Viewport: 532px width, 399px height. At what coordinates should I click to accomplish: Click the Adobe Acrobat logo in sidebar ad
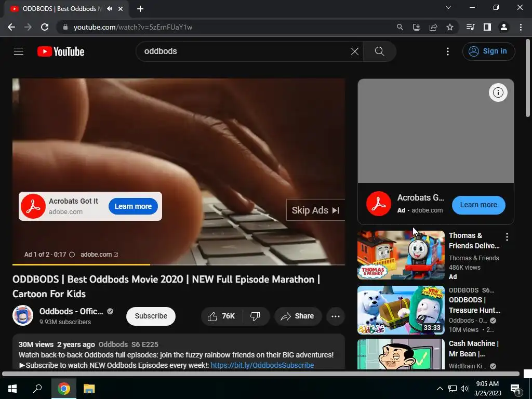[379, 204]
